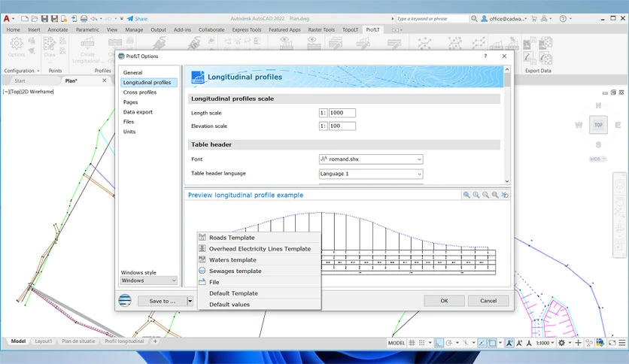Switch to the Home ribbon tab
This screenshot has width=629, height=364.
pyautogui.click(x=13, y=29)
